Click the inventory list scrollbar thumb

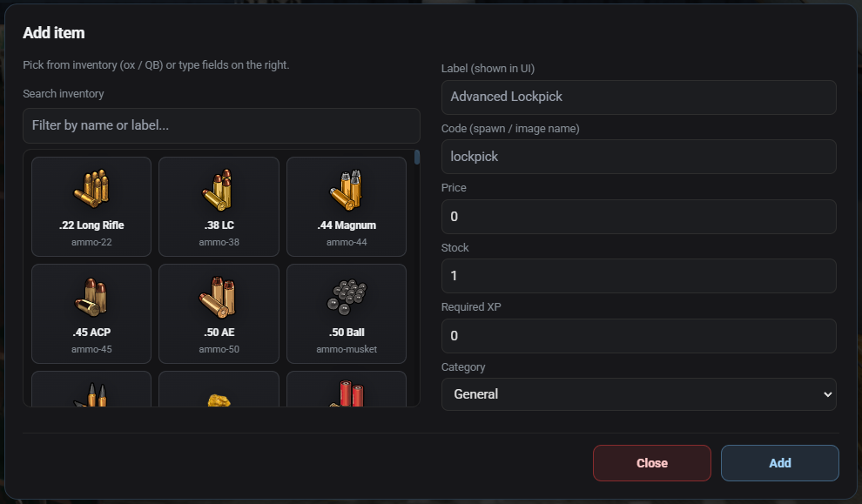417,158
